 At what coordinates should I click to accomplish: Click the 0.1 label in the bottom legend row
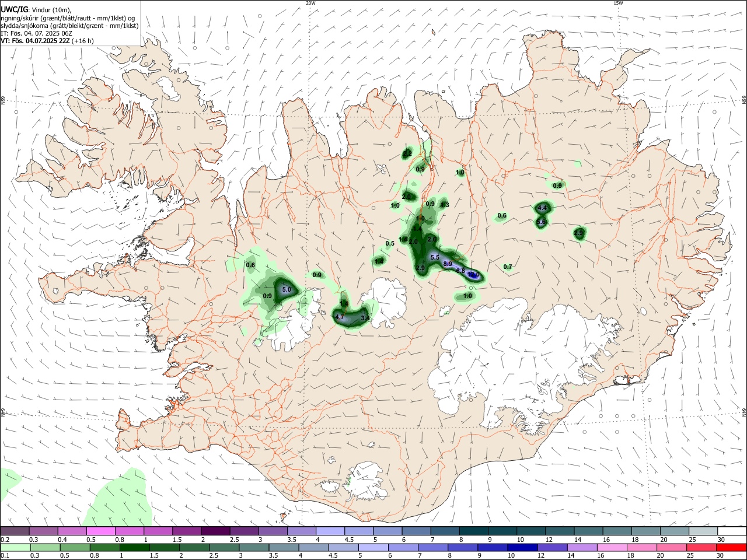5,556
